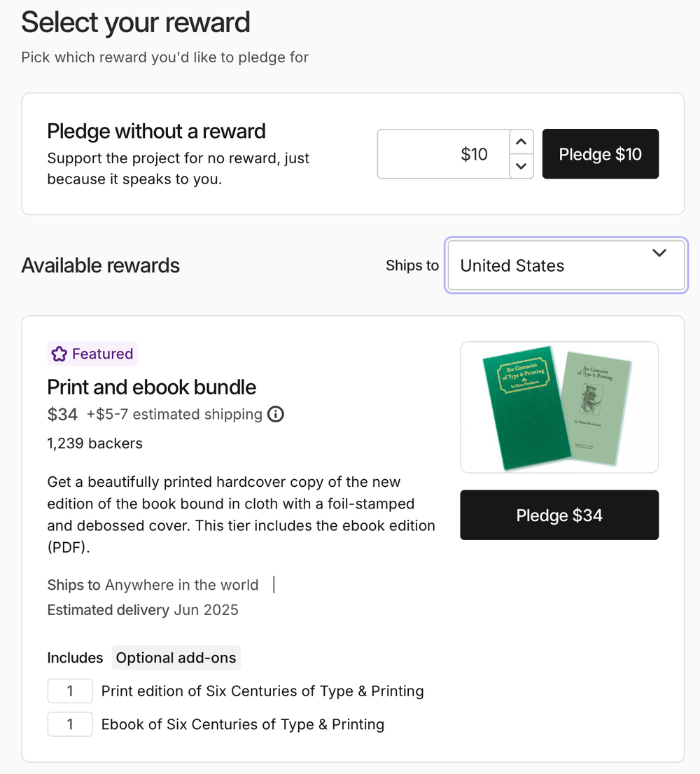Click the Pledge $34 button
The width and height of the screenshot is (700, 774).
click(x=559, y=515)
